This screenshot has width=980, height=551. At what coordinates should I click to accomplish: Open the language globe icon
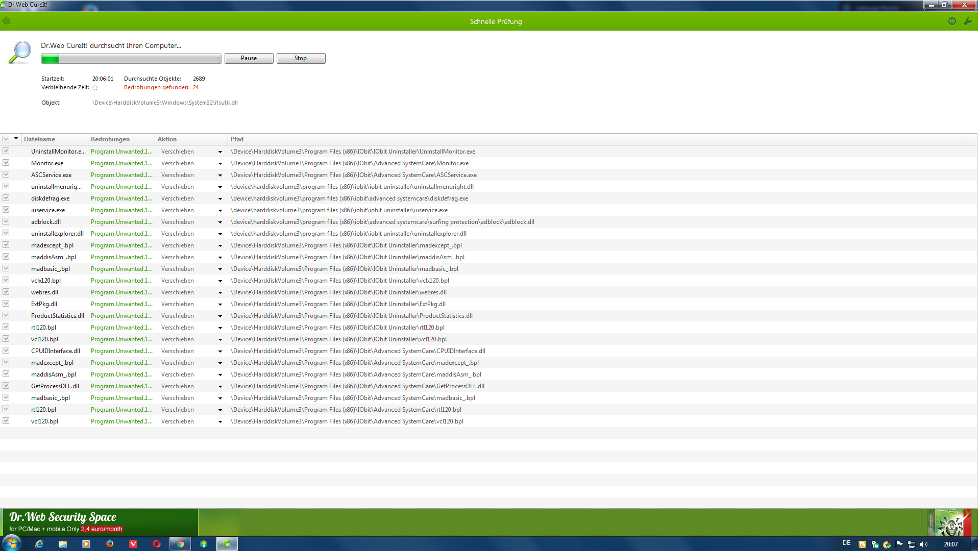(x=952, y=21)
